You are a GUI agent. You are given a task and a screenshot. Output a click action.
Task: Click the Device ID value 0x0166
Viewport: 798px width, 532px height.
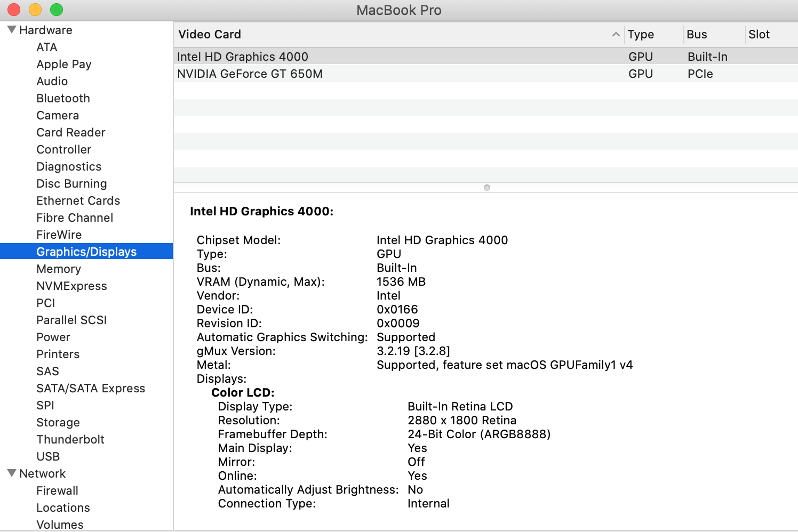pos(397,309)
